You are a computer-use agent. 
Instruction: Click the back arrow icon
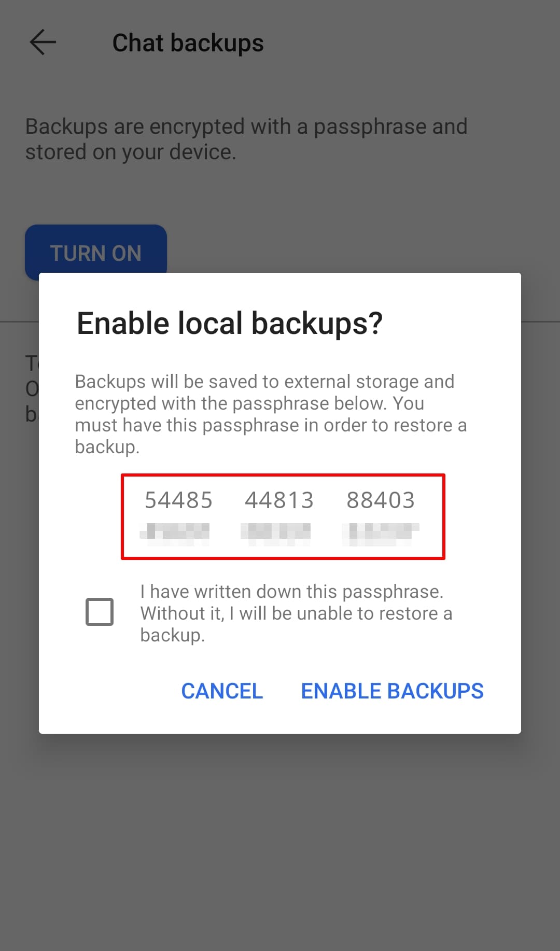click(41, 41)
